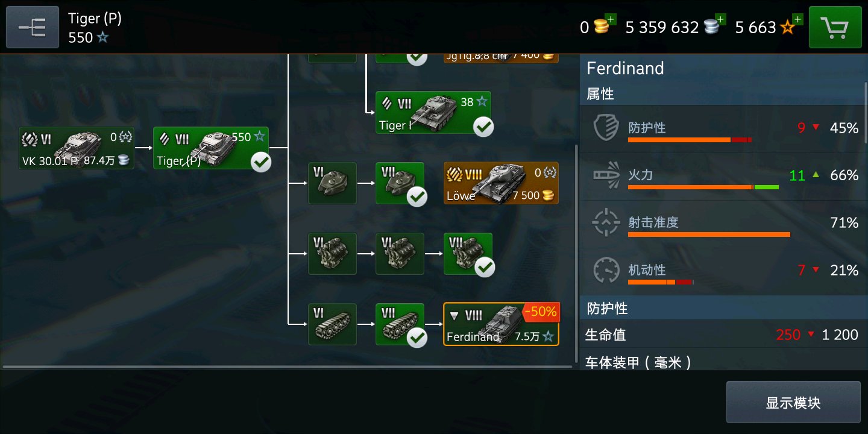
Task: Select the tier VII tracks module
Action: pos(400,324)
